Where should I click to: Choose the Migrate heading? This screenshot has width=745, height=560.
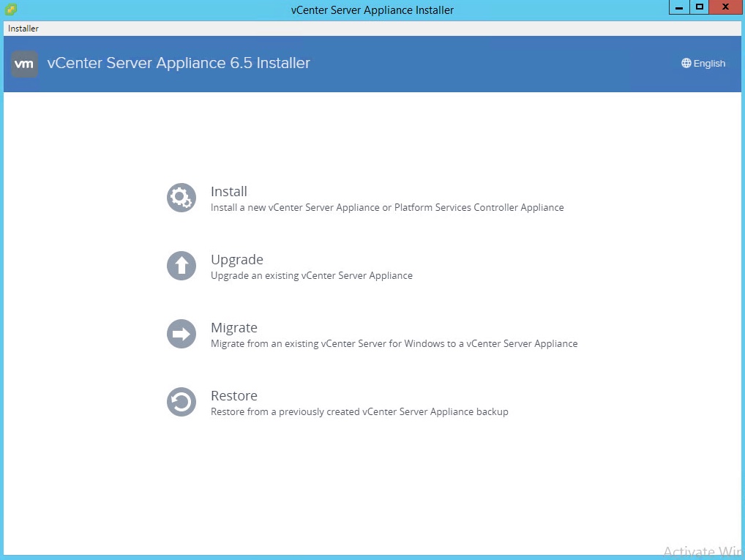tap(234, 328)
